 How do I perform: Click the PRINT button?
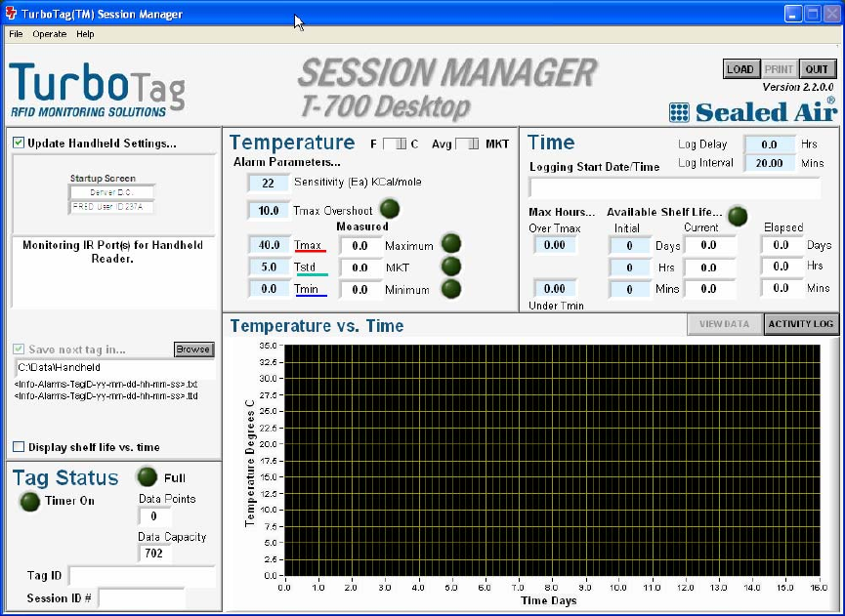780,69
